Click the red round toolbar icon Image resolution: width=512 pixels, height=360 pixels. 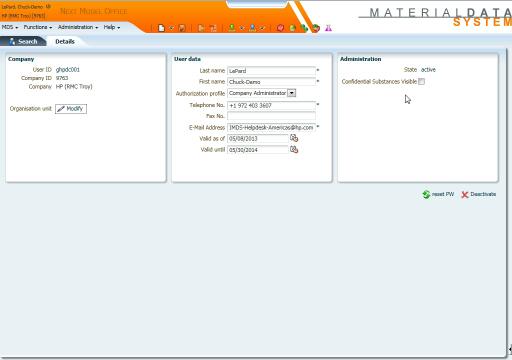click(x=280, y=28)
